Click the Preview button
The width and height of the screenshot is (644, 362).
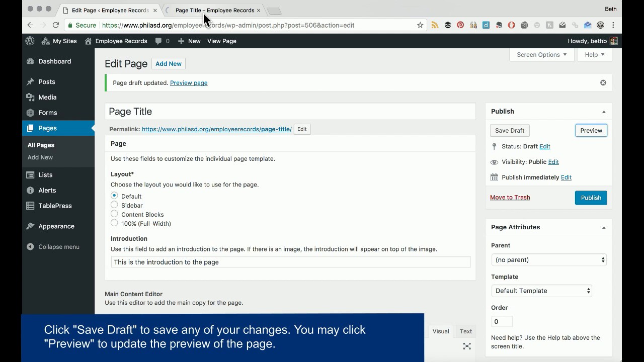tap(591, 131)
